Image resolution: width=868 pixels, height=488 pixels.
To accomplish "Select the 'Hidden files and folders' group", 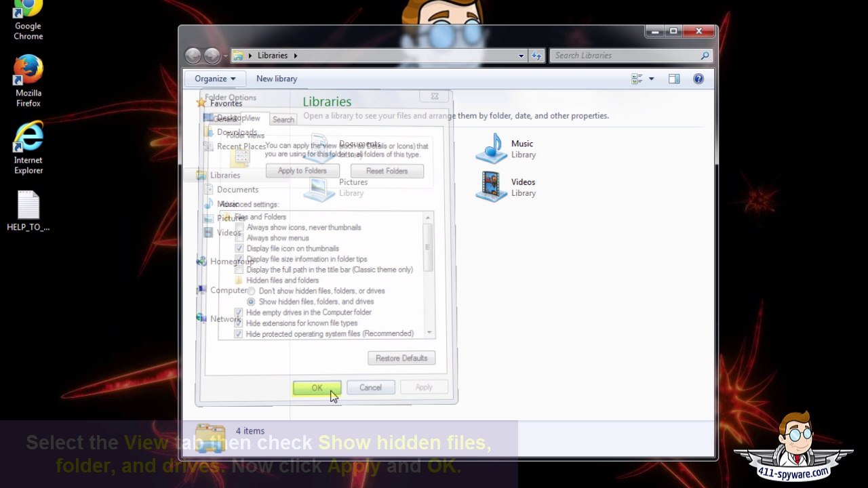I will click(x=282, y=281).
